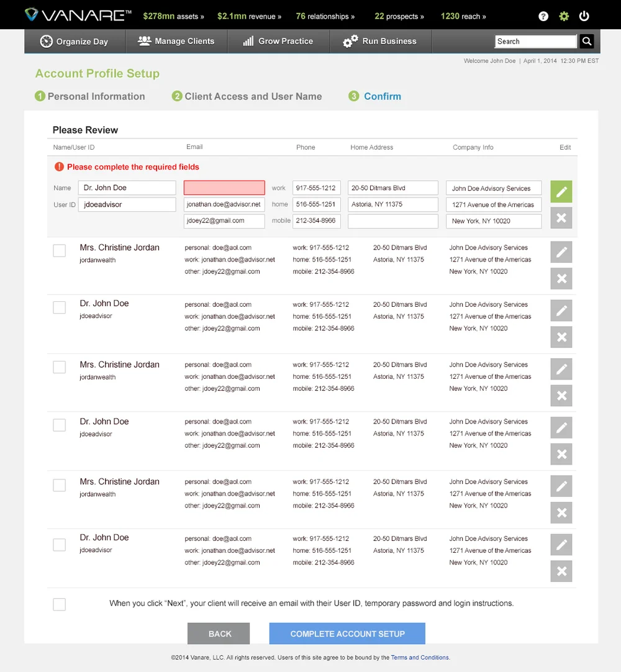
Task: Click the clock icon beside Organize Day
Action: tap(45, 41)
